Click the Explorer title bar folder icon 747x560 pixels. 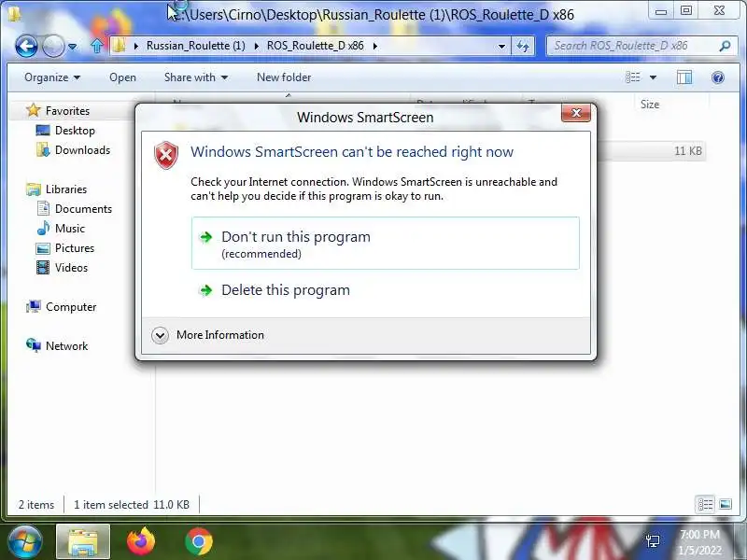pyautogui.click(x=14, y=14)
